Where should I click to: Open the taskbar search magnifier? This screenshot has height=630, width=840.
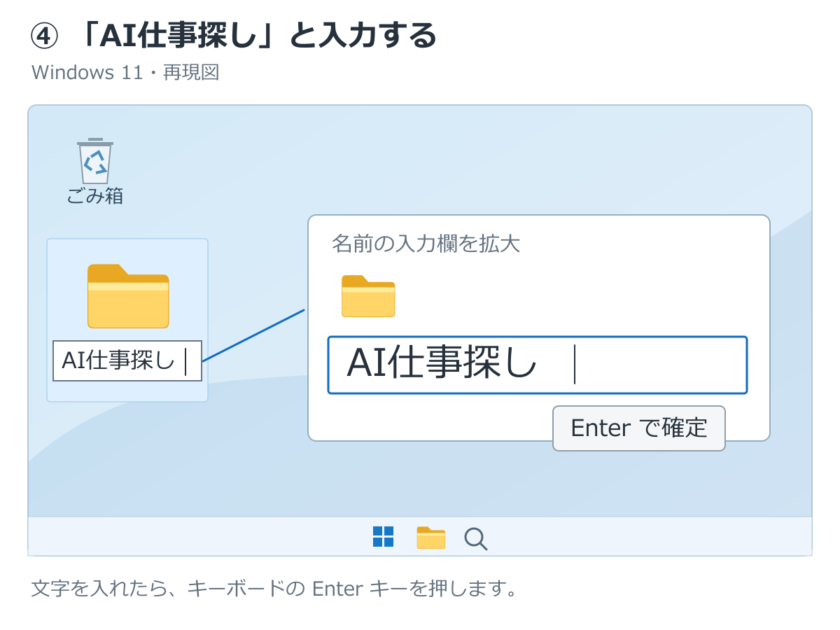476,538
